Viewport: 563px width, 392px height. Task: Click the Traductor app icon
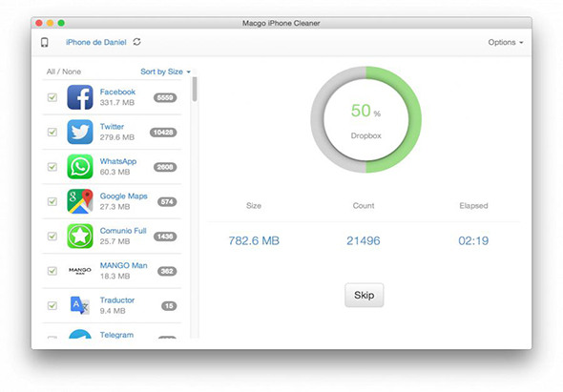click(x=80, y=305)
